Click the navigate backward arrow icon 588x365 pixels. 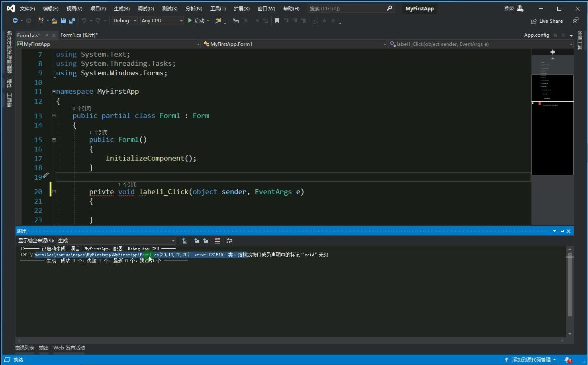[x=15, y=21]
